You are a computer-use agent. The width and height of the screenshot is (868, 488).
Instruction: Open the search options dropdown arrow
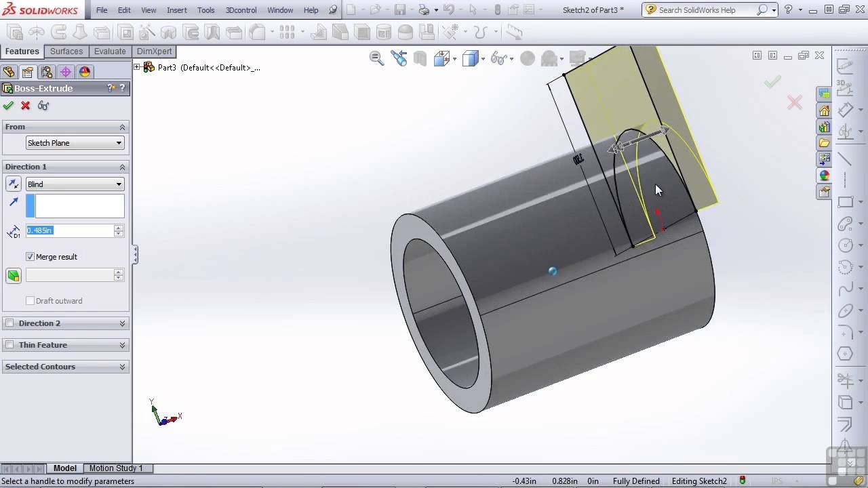(x=774, y=10)
